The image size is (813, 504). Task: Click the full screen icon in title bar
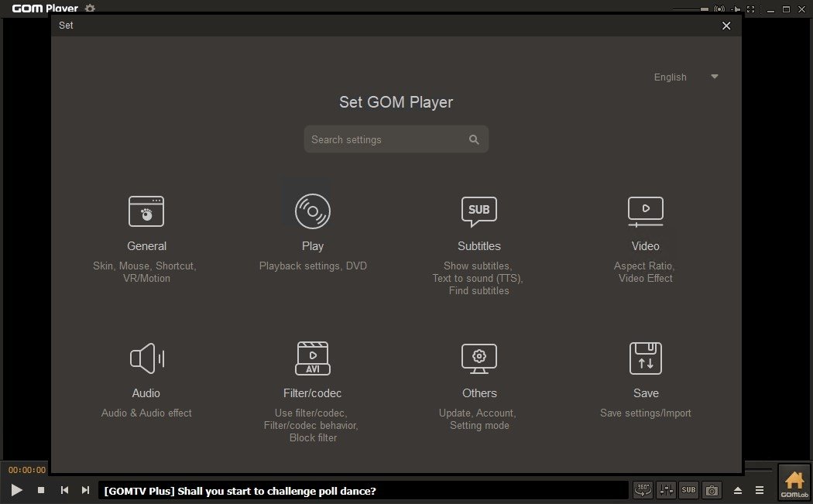(751, 9)
